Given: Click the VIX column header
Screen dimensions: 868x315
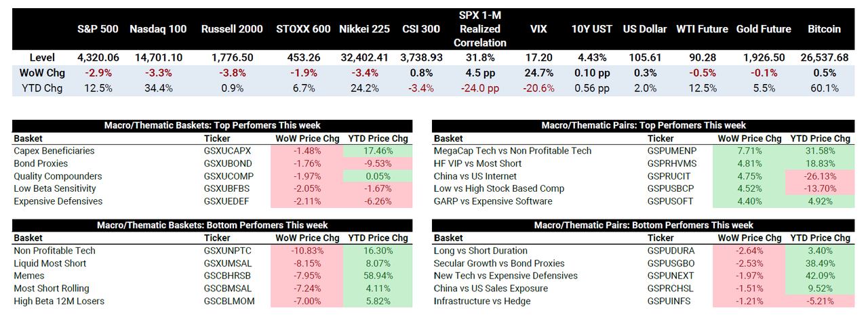Looking at the screenshot, I should click(540, 29).
